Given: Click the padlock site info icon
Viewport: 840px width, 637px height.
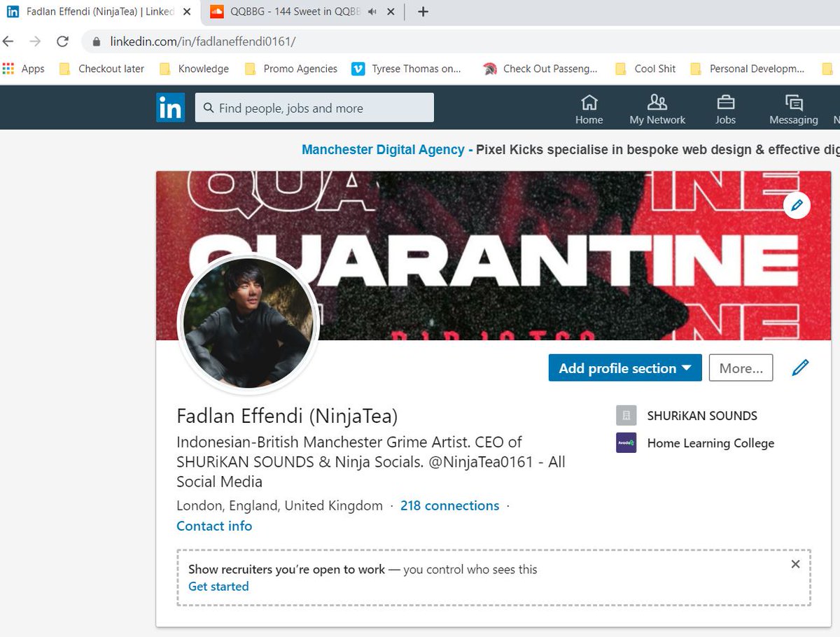Looking at the screenshot, I should [x=97, y=41].
